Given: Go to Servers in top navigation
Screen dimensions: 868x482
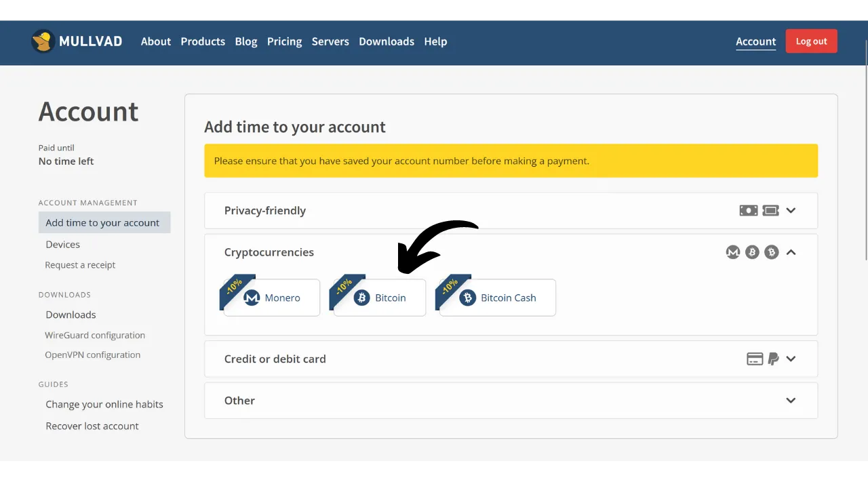Looking at the screenshot, I should click(330, 41).
